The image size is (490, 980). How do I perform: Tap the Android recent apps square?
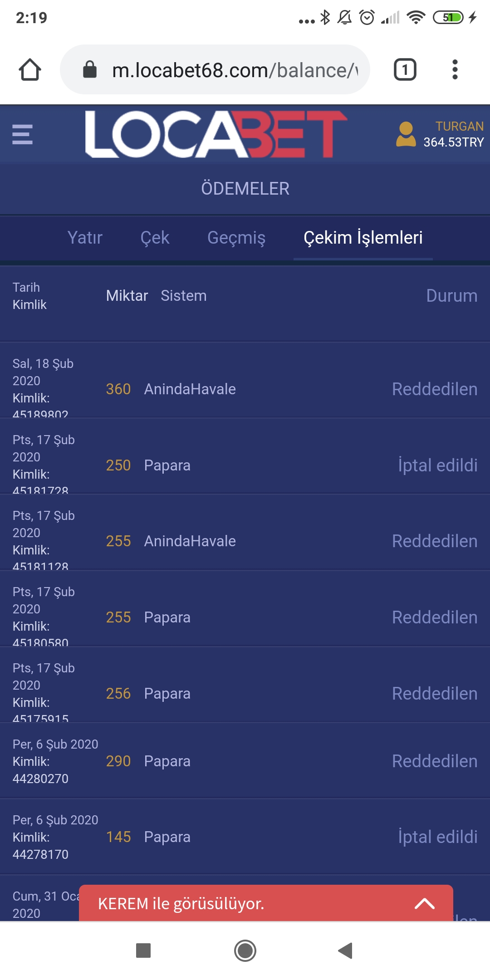coord(143,951)
